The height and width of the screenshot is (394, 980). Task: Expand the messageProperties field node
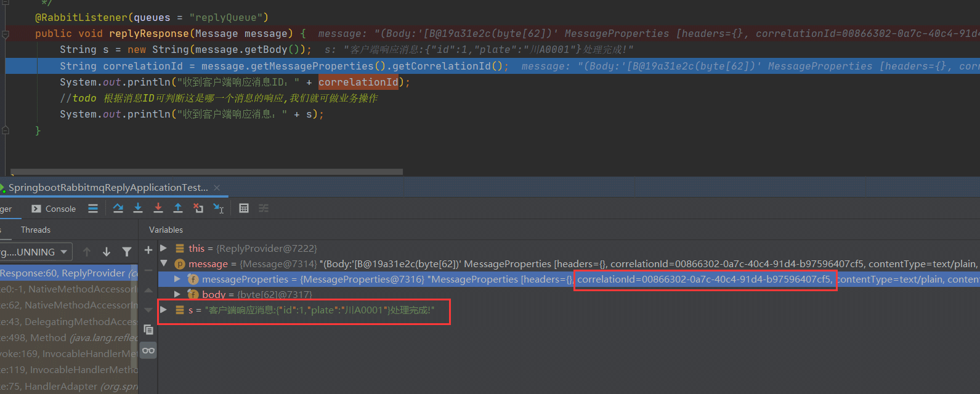177,279
